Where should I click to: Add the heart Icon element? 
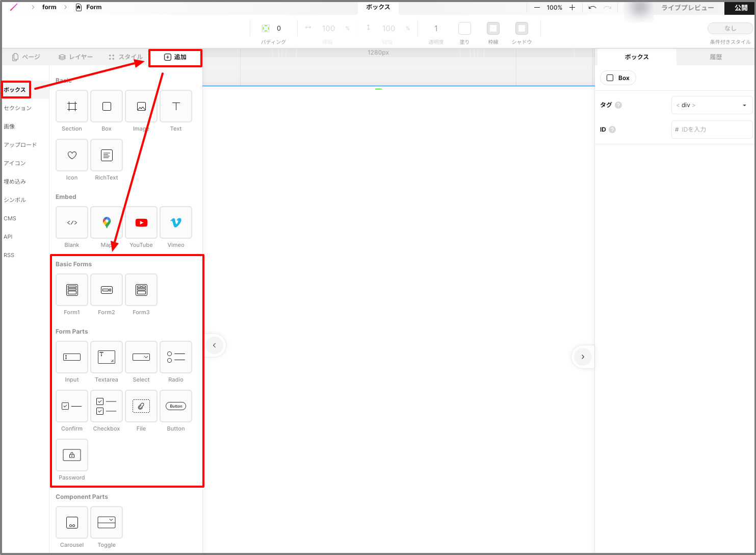point(72,155)
